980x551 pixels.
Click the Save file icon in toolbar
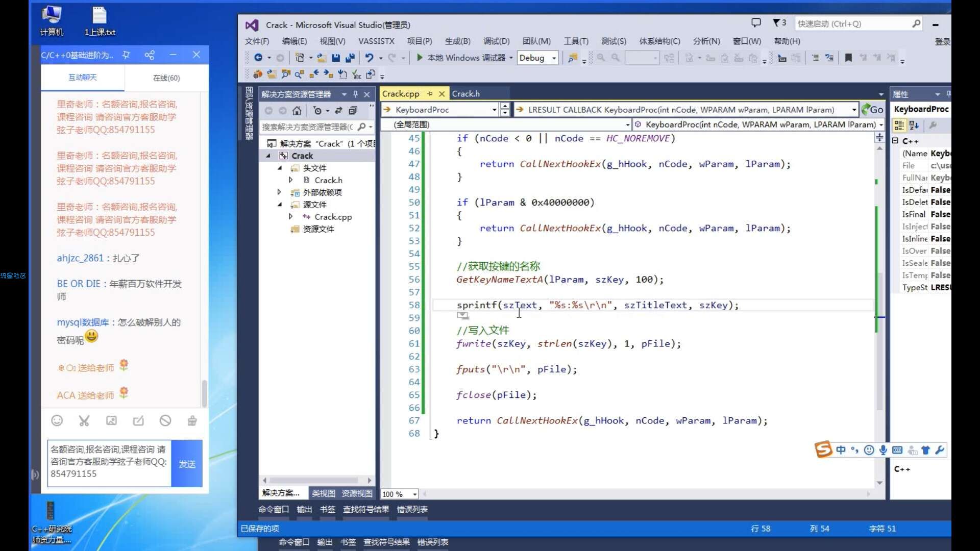point(335,58)
